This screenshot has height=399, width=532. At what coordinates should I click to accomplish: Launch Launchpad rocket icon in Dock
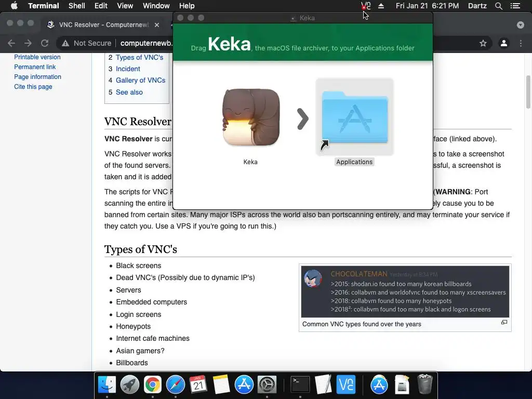[129, 385]
